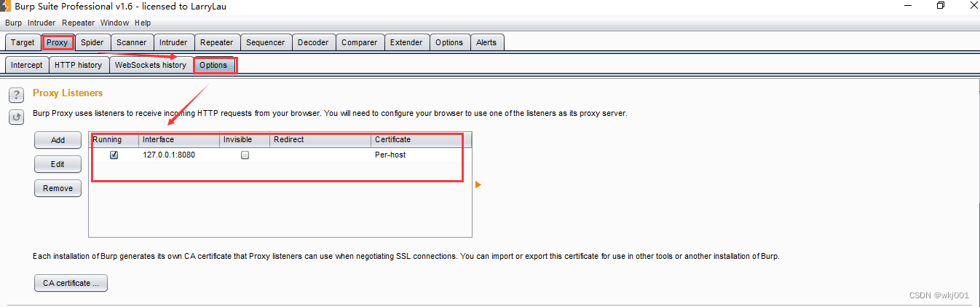The image size is (980, 307).
Task: Open the Burp menu
Action: pyautogui.click(x=14, y=23)
